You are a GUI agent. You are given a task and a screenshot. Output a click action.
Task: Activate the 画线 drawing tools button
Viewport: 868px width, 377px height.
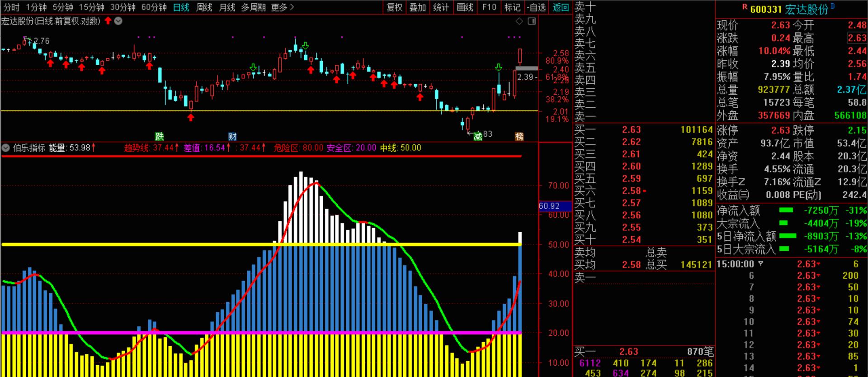[x=465, y=8]
